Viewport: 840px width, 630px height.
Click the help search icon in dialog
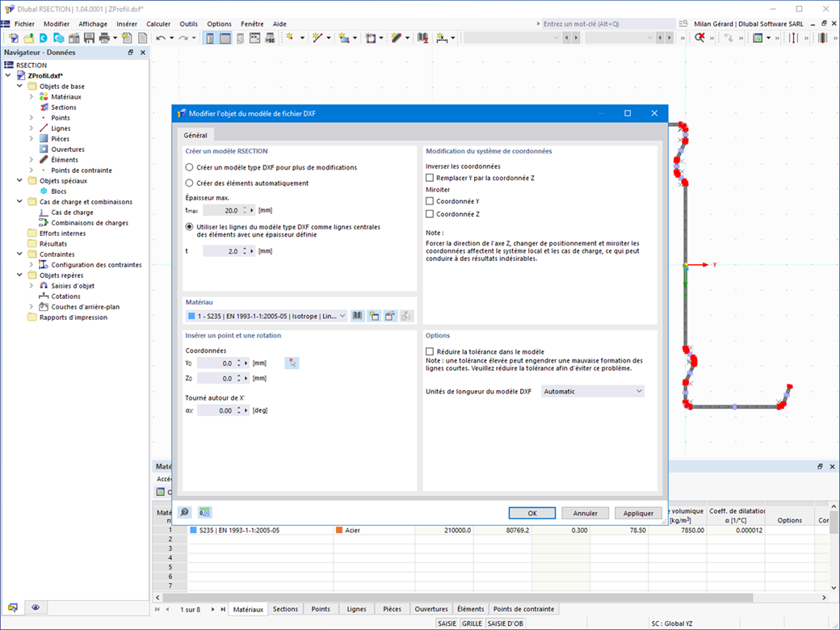pos(185,513)
